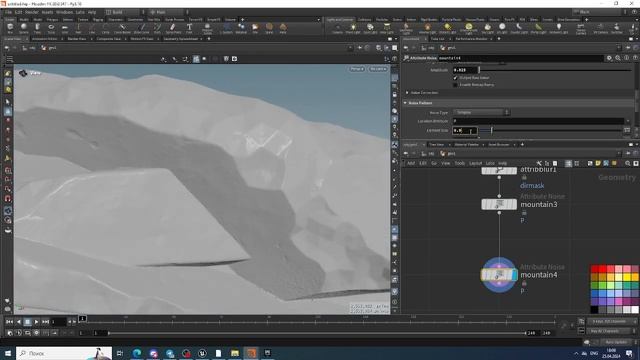Click the Amplitude value field
The height and width of the screenshot is (360, 640).
(465, 70)
